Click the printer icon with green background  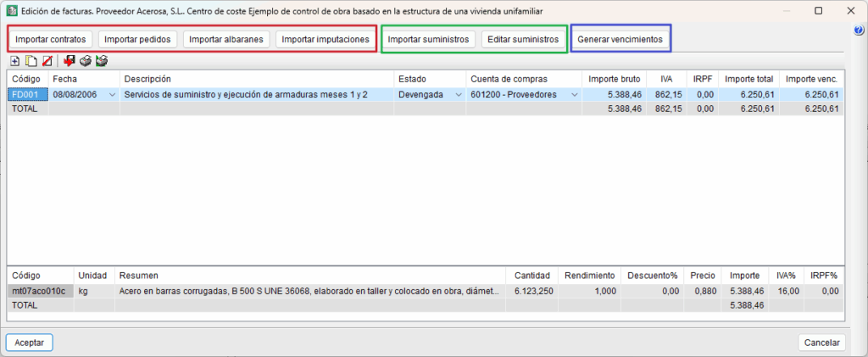(102, 61)
